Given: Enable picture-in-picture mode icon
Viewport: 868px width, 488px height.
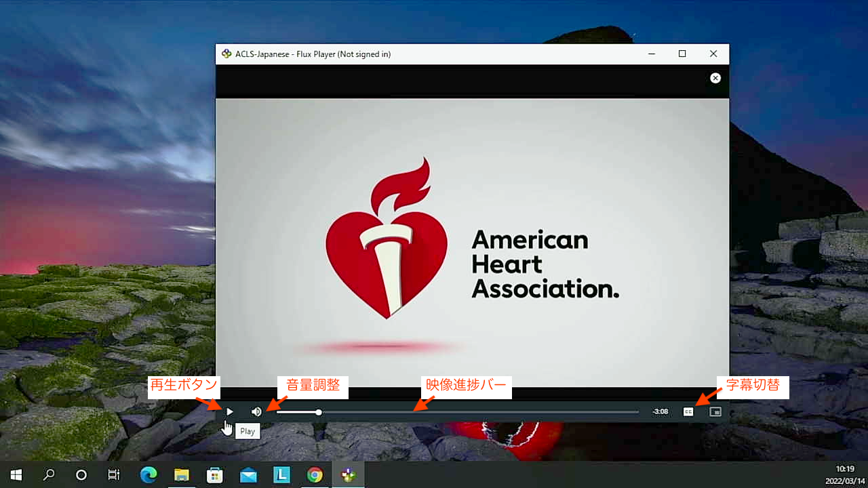Looking at the screenshot, I should (715, 411).
